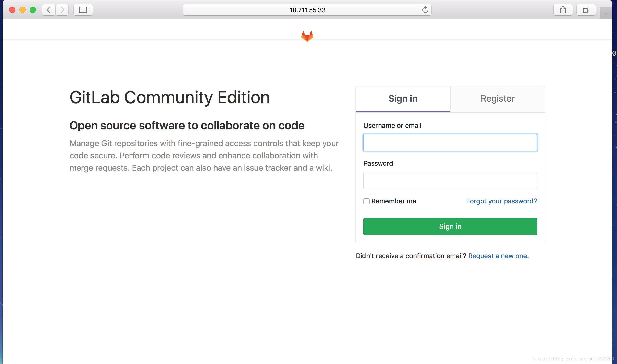
Task: Click the GitLab fox logo
Action: pyautogui.click(x=307, y=36)
